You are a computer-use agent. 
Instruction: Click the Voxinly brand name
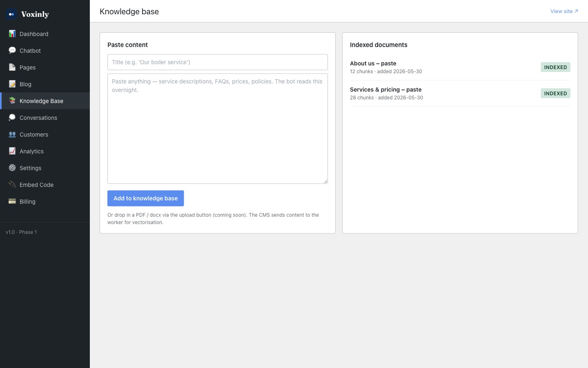pos(35,14)
